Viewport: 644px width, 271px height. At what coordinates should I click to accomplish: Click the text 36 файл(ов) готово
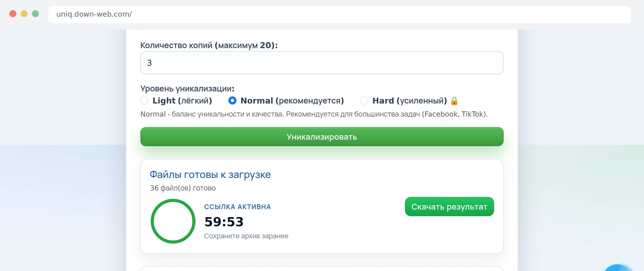pyautogui.click(x=183, y=188)
